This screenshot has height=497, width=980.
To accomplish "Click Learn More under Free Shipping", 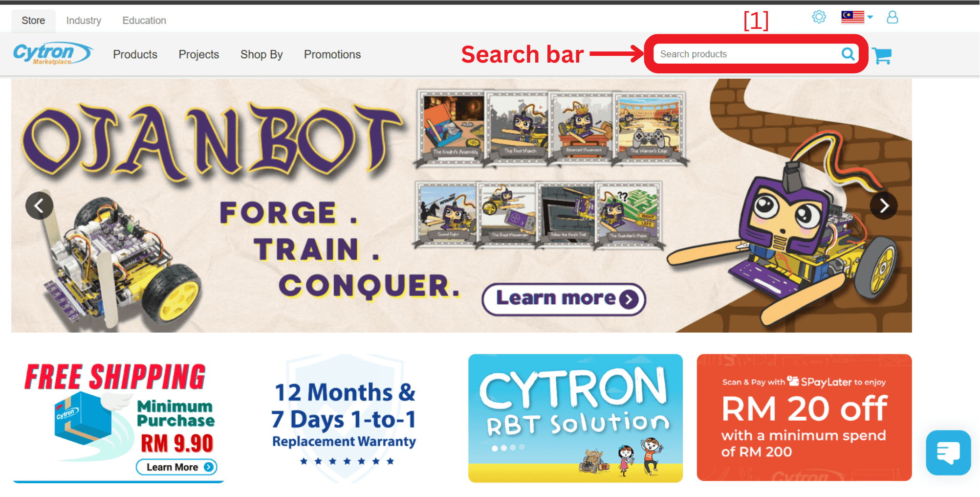I will [176, 467].
